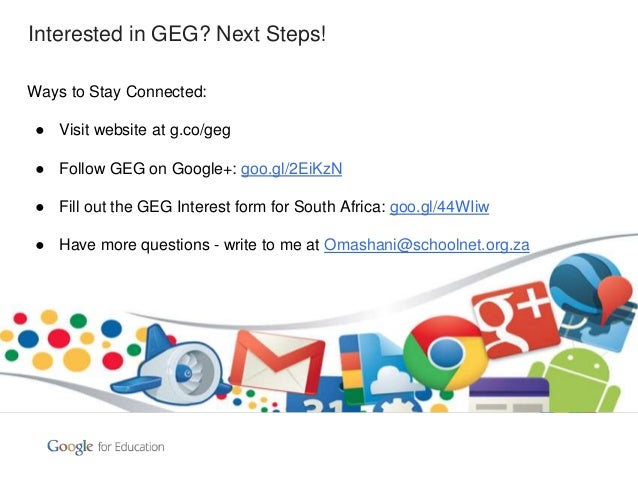This screenshot has width=638, height=479.
Task: Click the Gmail envelope icon
Action: click(x=278, y=362)
